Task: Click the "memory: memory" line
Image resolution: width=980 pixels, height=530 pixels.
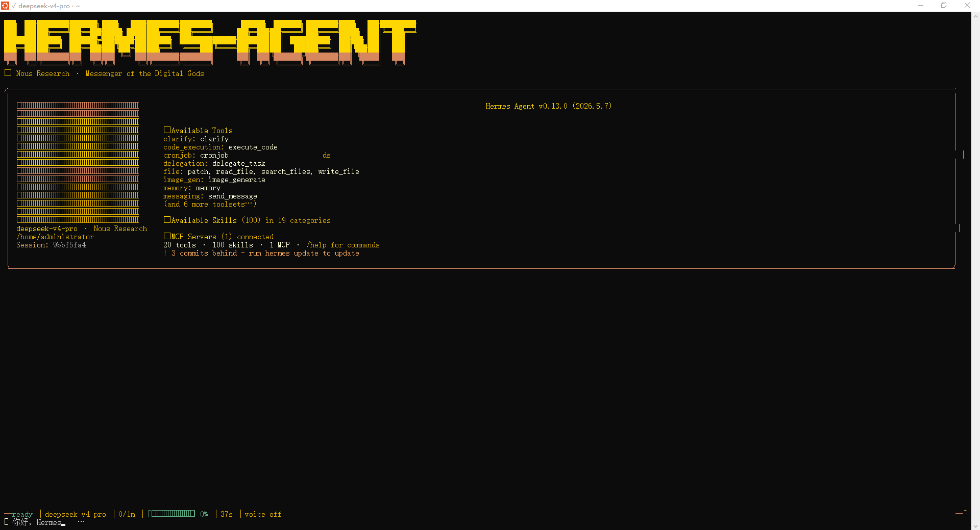Action: (x=192, y=188)
